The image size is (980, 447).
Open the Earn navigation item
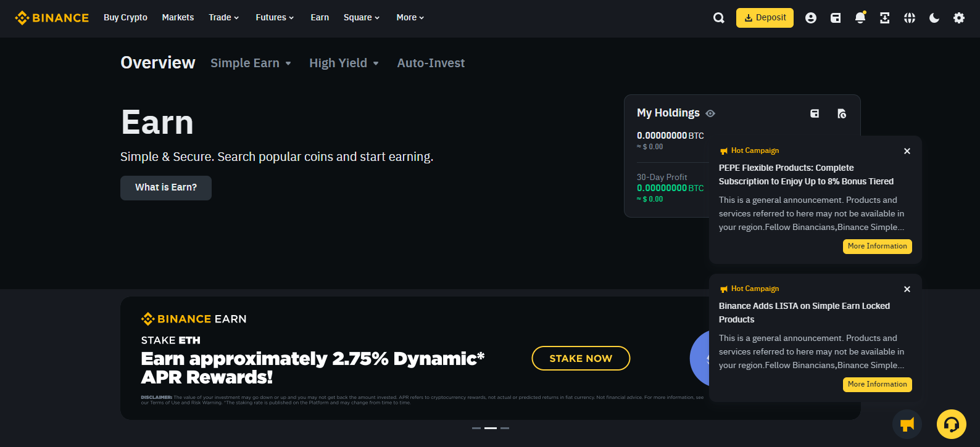point(320,17)
